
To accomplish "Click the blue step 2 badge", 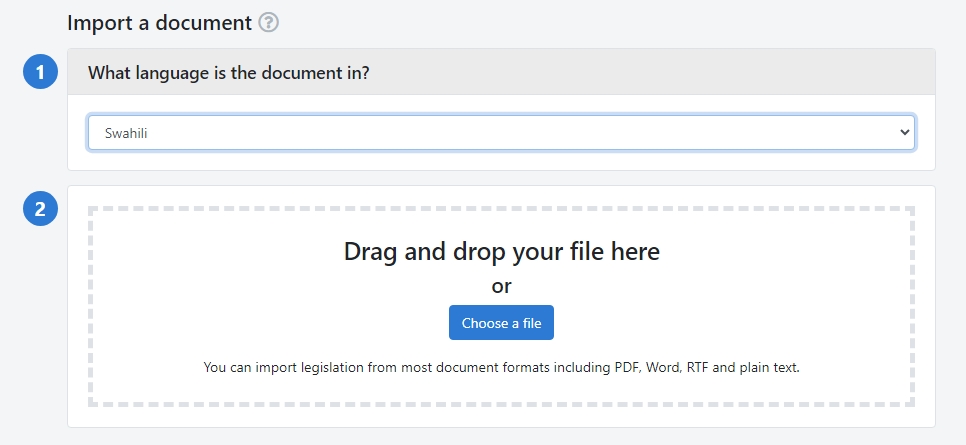I will click(x=40, y=209).
